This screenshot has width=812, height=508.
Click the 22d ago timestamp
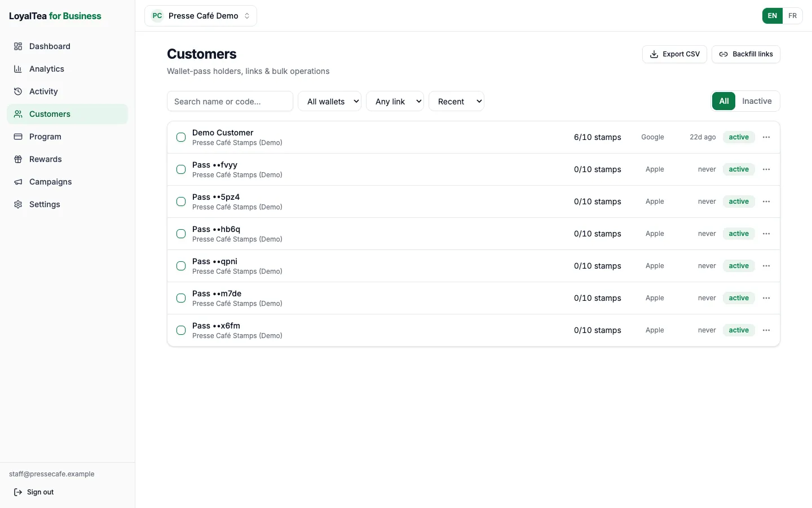703,137
